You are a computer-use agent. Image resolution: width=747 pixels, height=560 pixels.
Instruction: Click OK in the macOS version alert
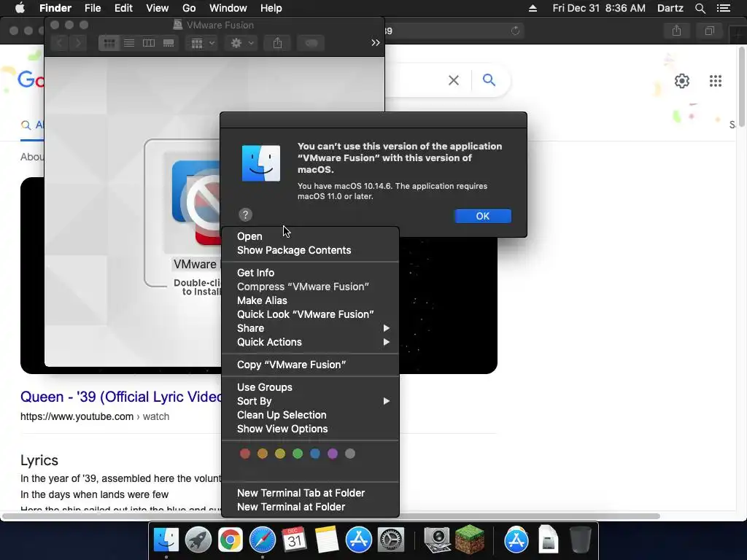click(x=483, y=216)
